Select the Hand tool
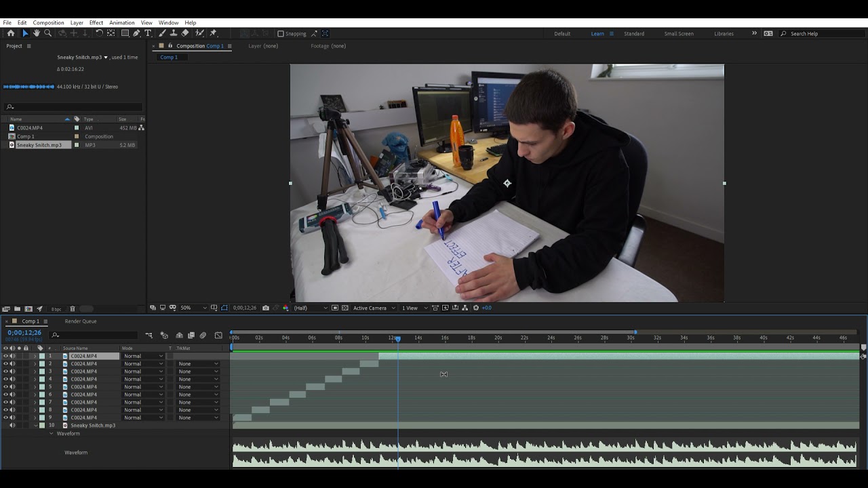The width and height of the screenshot is (868, 488). (37, 33)
